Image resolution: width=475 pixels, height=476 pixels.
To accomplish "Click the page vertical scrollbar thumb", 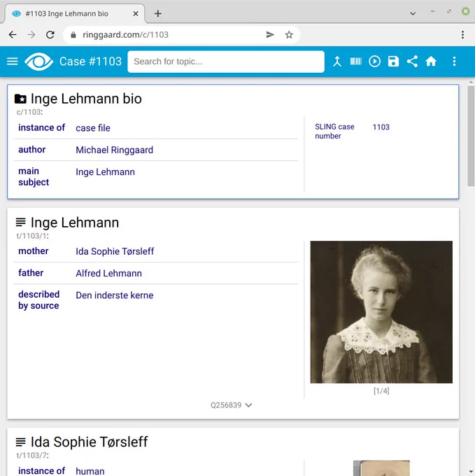I will (x=471, y=136).
